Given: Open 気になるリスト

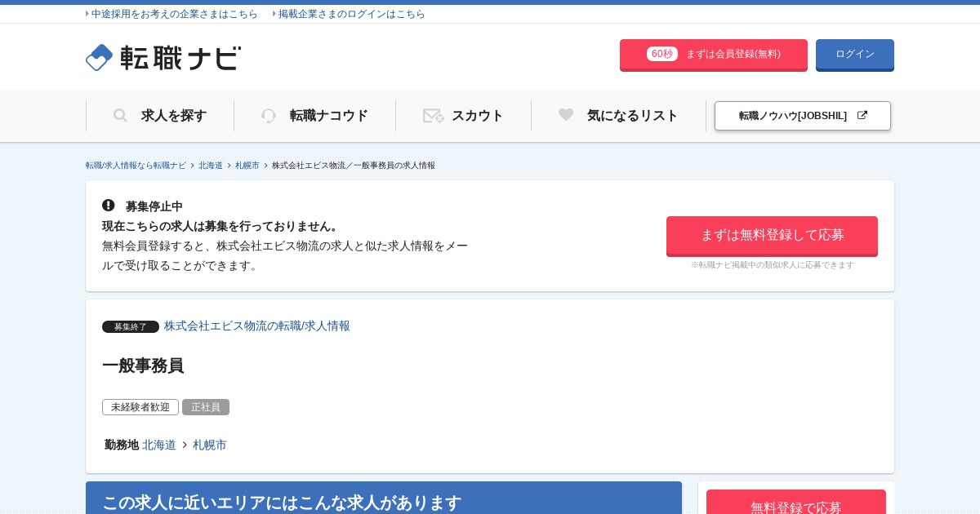Looking at the screenshot, I should 618,116.
